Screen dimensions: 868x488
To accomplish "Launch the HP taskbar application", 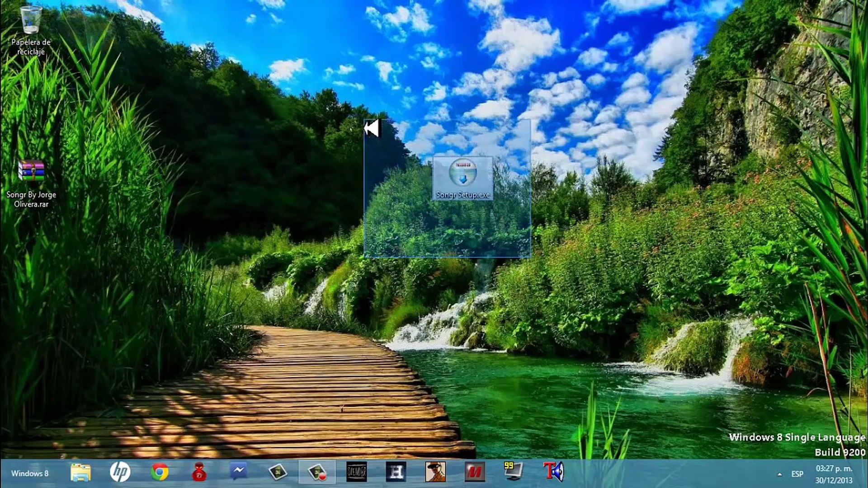I will tap(120, 473).
